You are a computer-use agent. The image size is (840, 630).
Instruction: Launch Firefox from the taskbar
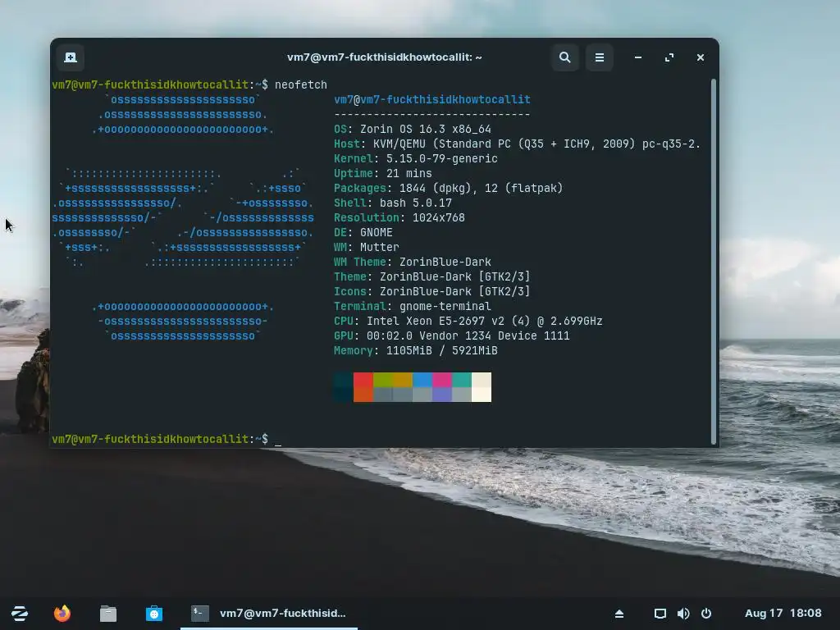coord(62,614)
